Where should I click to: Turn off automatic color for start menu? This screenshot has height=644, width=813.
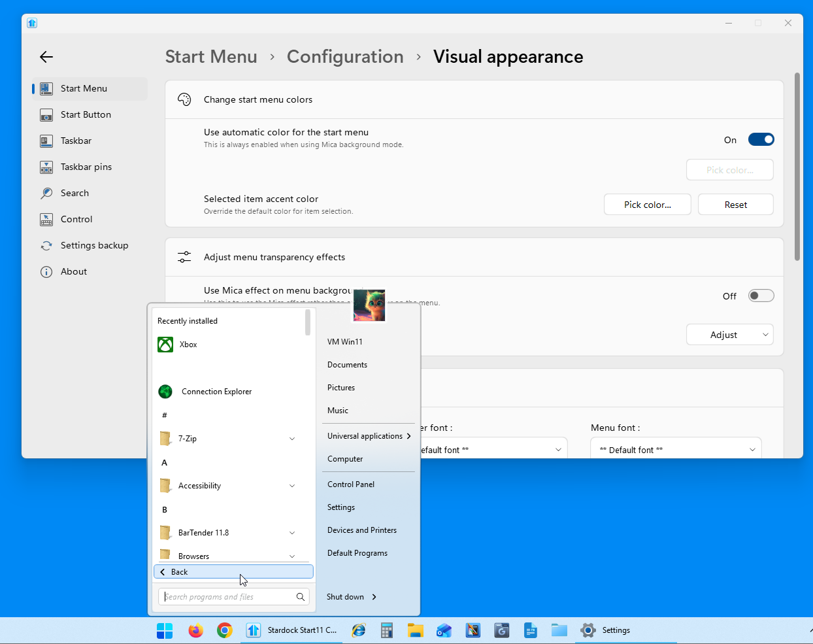pyautogui.click(x=761, y=139)
